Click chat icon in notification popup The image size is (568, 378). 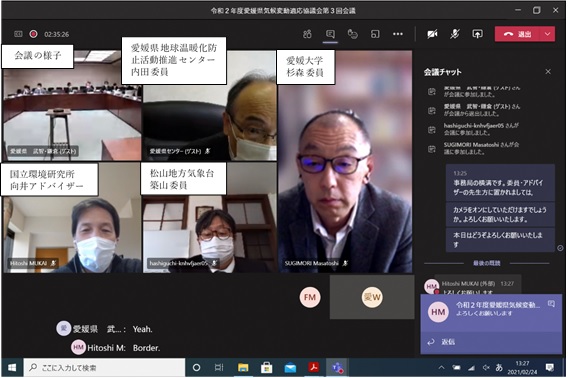coord(551,304)
